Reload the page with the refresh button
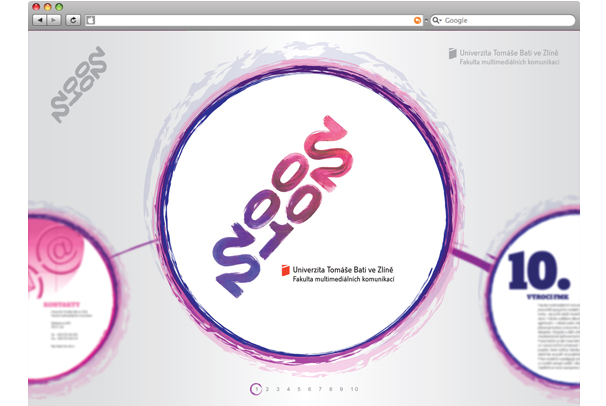Viewport: 606px width, 406px height. [x=73, y=20]
